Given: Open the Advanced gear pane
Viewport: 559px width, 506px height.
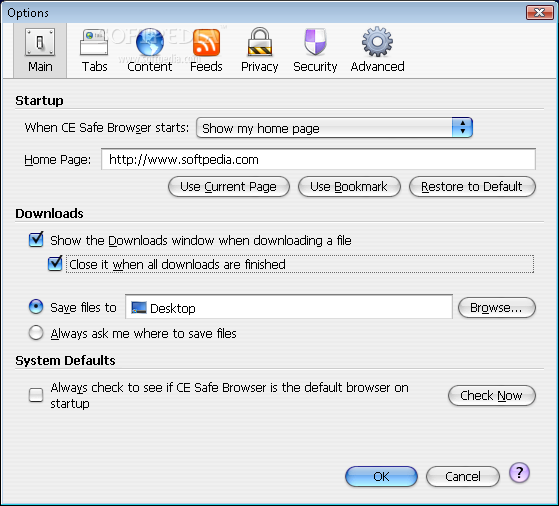Looking at the screenshot, I should 377,50.
